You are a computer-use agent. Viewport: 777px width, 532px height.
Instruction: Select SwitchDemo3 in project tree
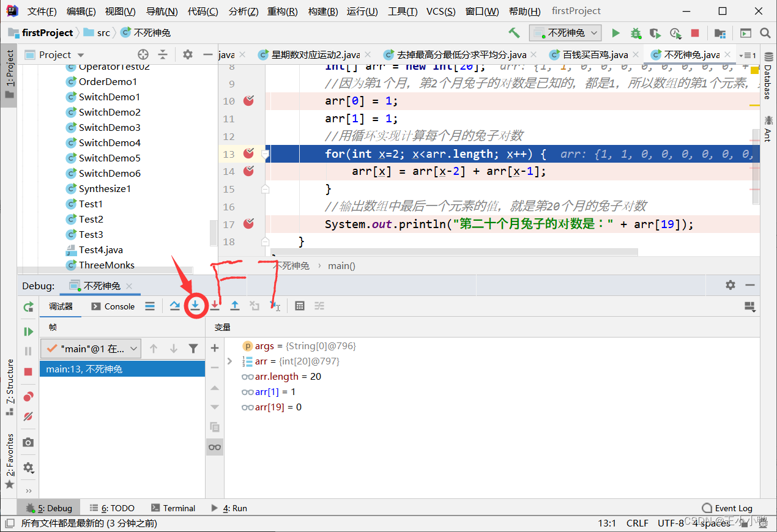110,127
